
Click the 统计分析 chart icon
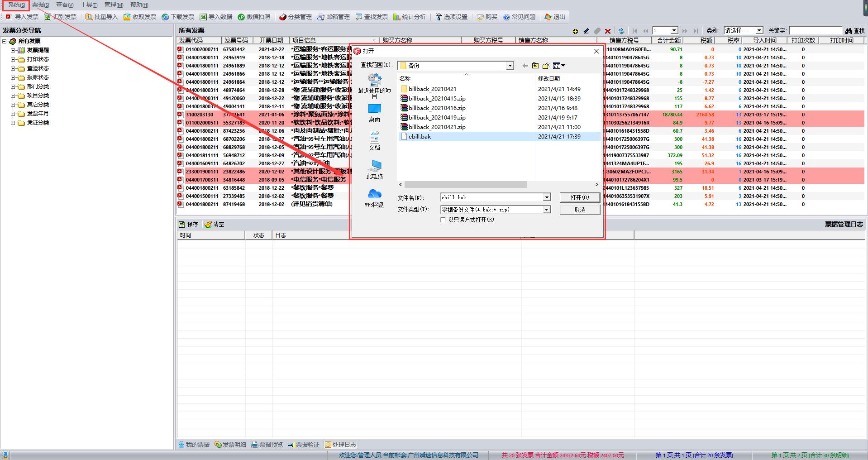point(397,17)
